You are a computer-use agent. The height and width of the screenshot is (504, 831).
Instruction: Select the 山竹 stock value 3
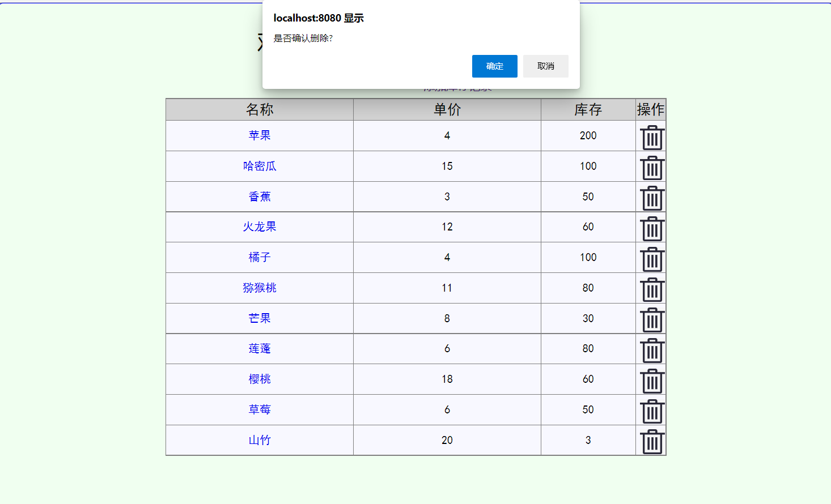pyautogui.click(x=588, y=440)
